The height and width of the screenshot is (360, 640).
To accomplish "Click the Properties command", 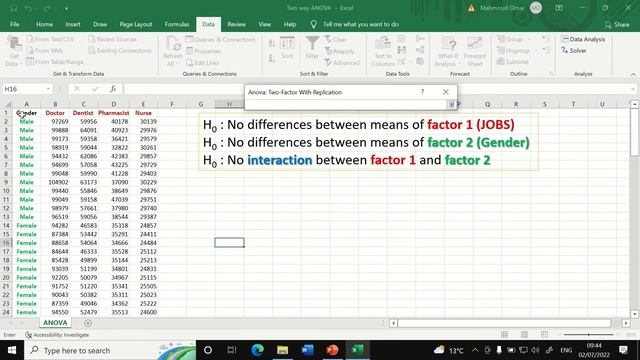I will [204, 51].
